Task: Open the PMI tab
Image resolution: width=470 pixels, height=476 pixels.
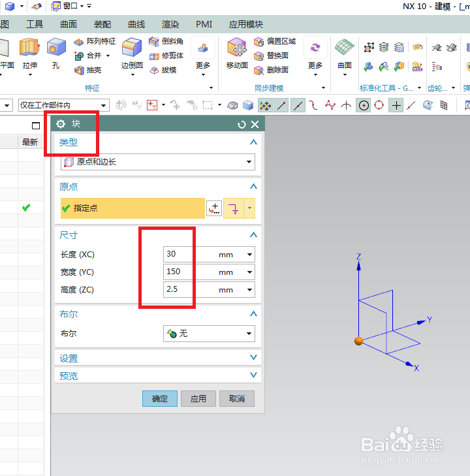Action: (x=204, y=24)
